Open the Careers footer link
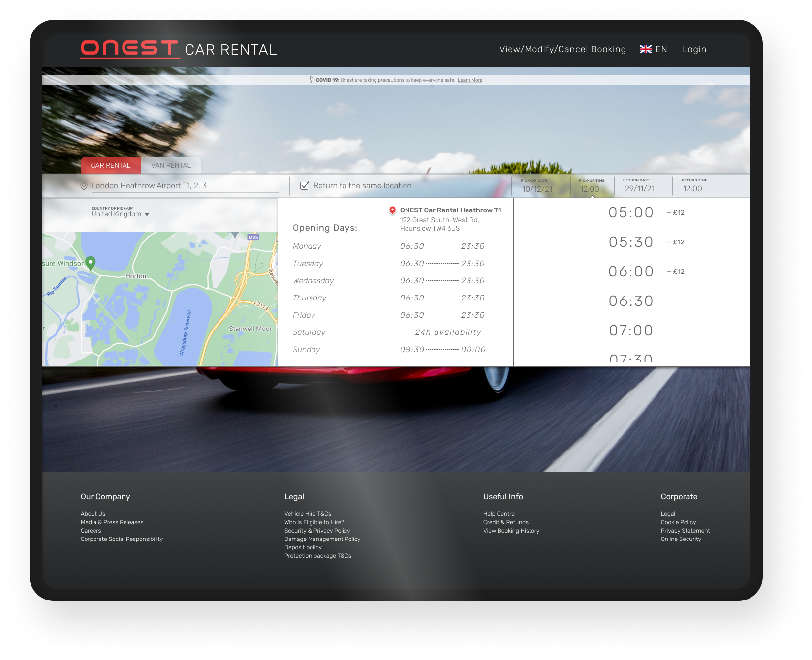Viewport: 812px width, 660px height. pyautogui.click(x=91, y=531)
